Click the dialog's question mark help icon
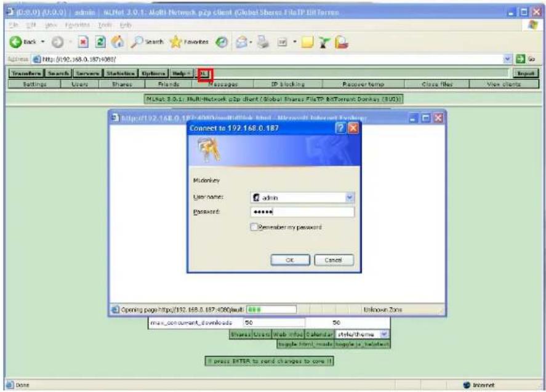 point(340,128)
